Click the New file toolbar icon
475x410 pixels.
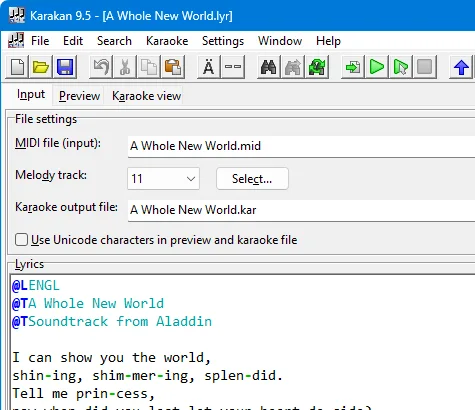[17, 67]
